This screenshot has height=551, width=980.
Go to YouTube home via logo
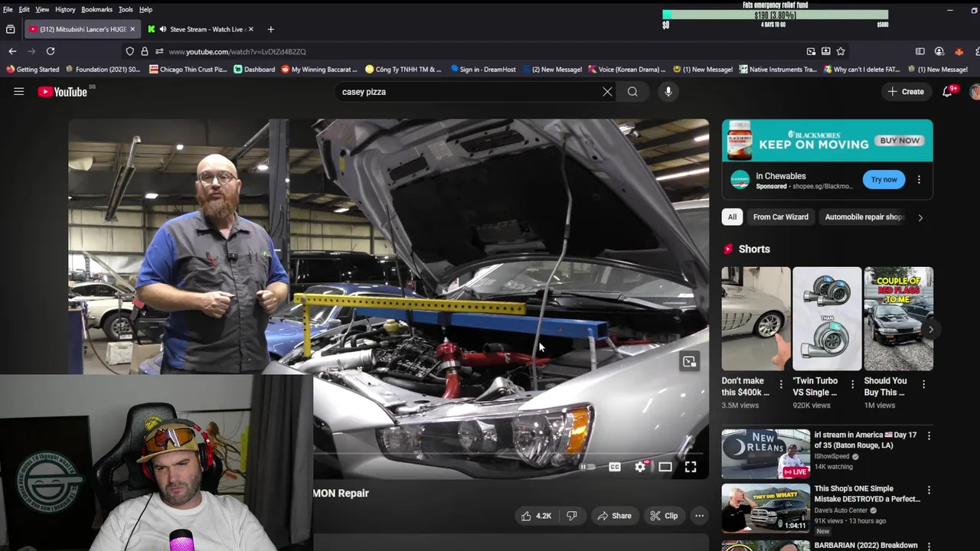click(63, 92)
